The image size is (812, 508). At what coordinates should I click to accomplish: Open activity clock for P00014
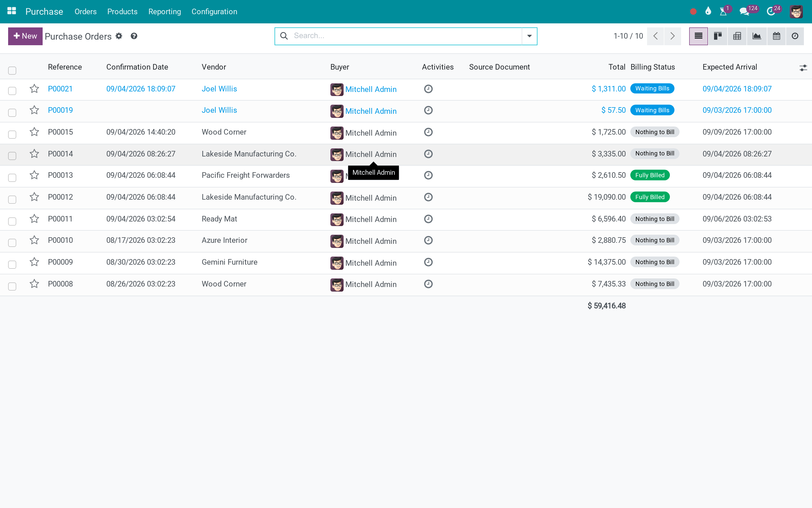[x=428, y=154]
